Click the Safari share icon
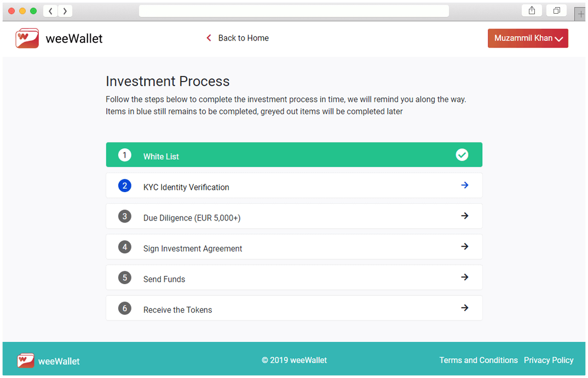Screen dimensions: 588x378 click(x=531, y=11)
